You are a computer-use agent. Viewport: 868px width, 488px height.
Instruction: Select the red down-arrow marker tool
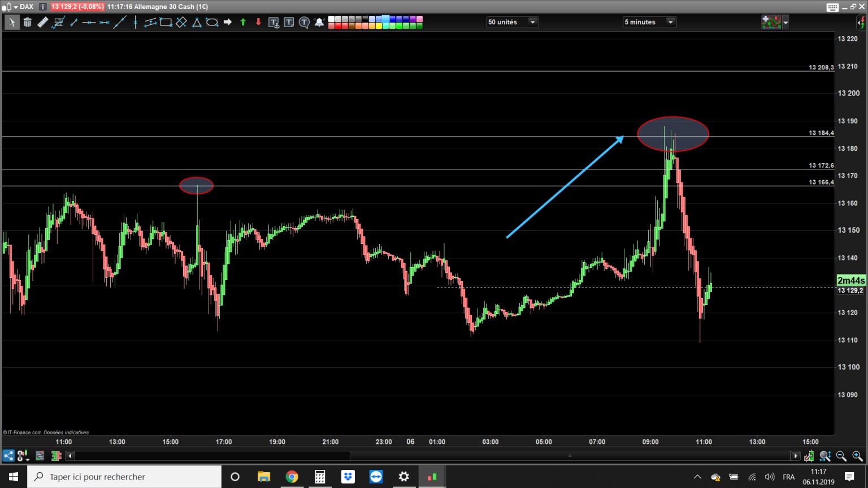pyautogui.click(x=258, y=22)
